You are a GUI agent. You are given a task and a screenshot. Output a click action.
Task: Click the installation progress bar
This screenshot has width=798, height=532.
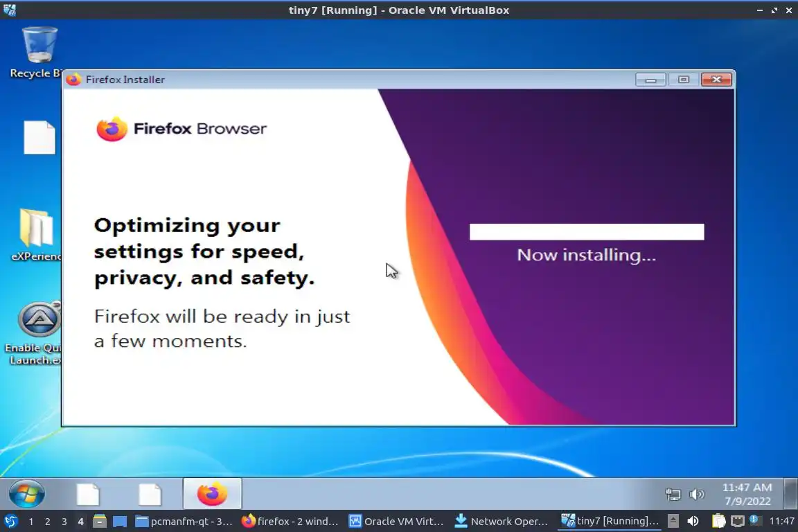(x=587, y=231)
